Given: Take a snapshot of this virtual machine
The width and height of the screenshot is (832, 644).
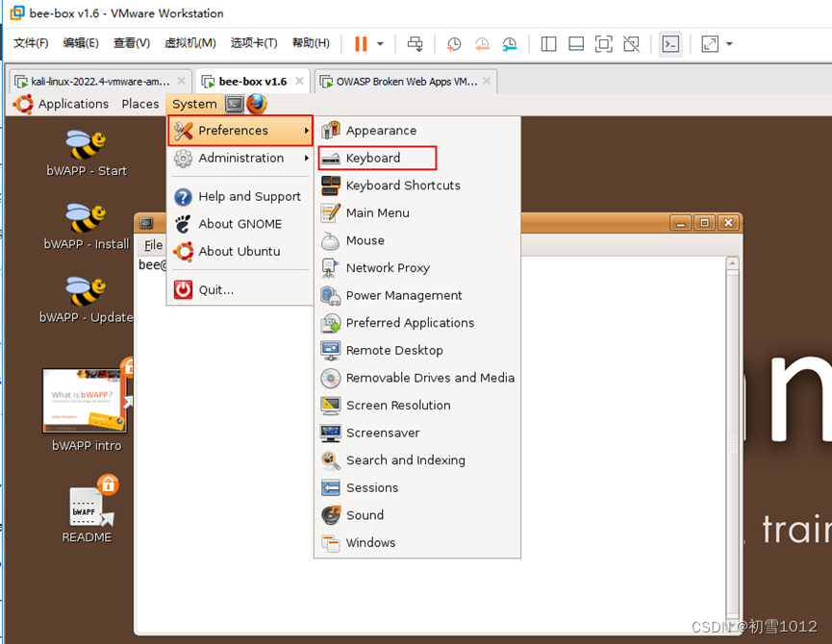Looking at the screenshot, I should point(454,44).
